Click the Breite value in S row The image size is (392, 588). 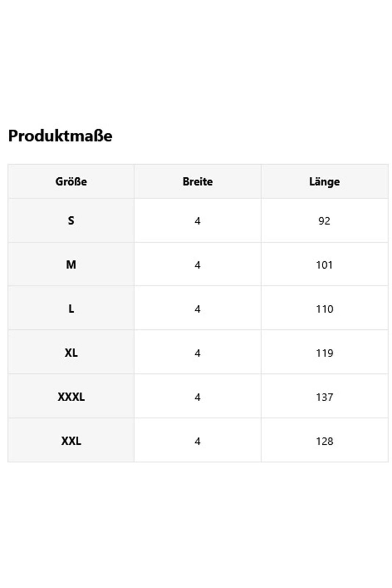pyautogui.click(x=198, y=221)
